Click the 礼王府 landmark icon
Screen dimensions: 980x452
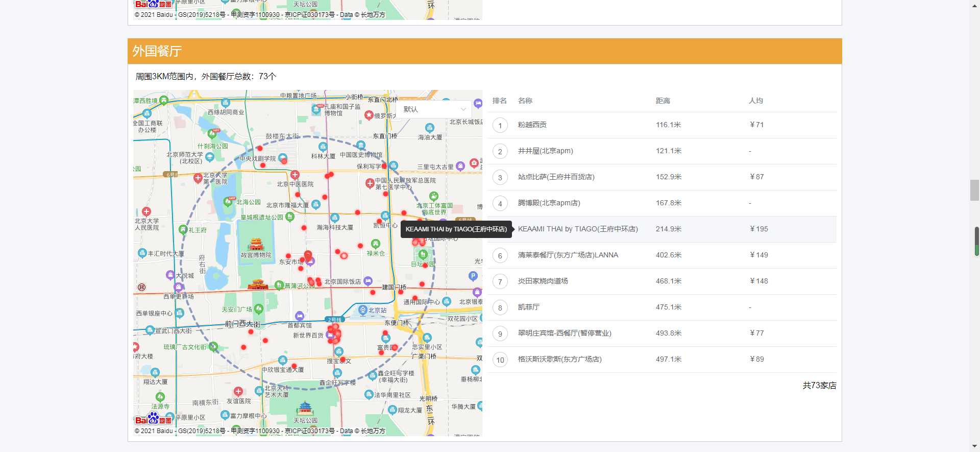(x=183, y=230)
